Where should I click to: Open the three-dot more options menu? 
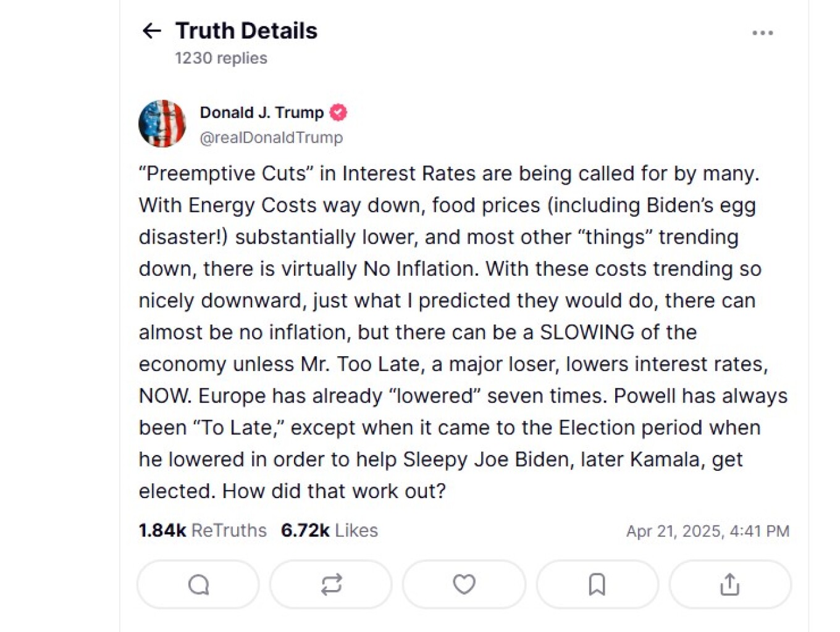coord(762,33)
